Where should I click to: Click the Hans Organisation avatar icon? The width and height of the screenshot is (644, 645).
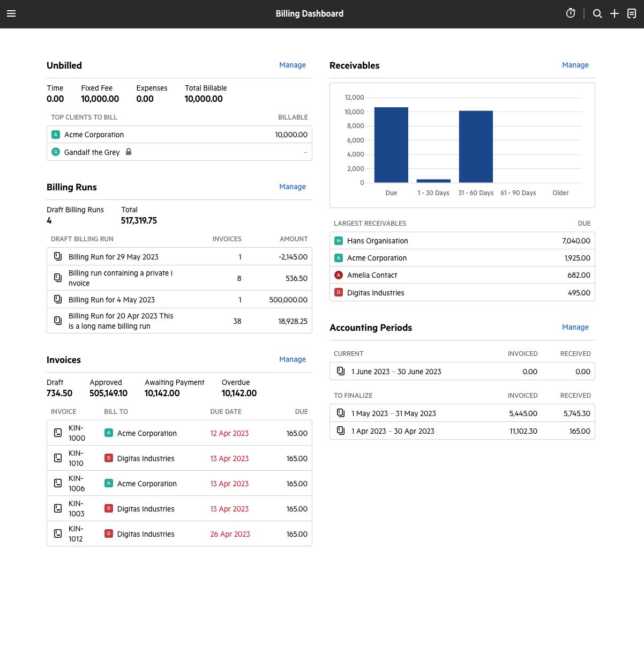(338, 241)
